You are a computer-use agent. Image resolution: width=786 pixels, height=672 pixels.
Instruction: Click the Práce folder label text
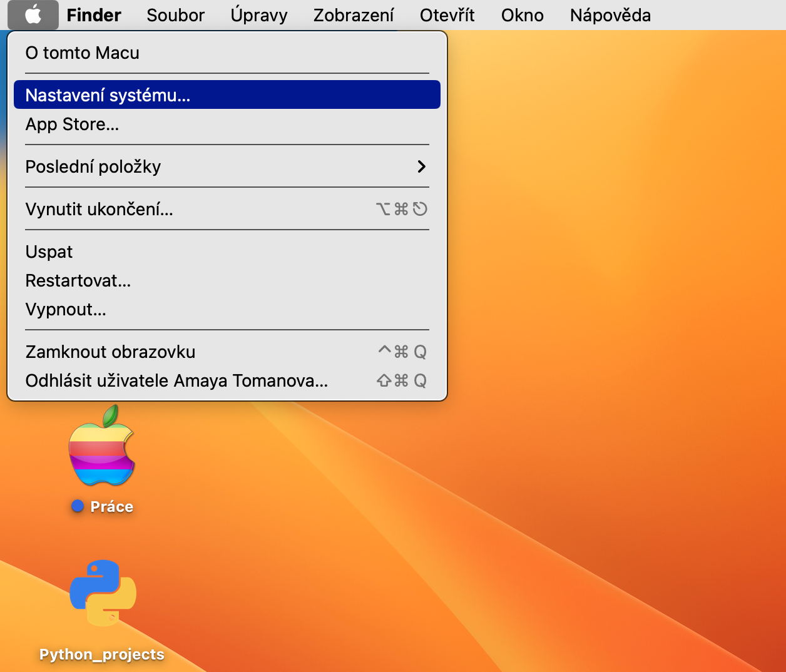click(x=111, y=506)
